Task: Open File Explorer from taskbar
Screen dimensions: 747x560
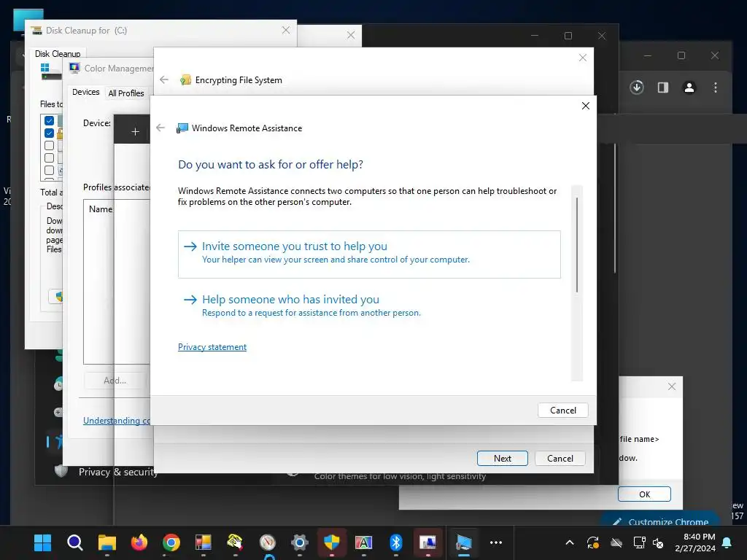Action: click(x=107, y=542)
